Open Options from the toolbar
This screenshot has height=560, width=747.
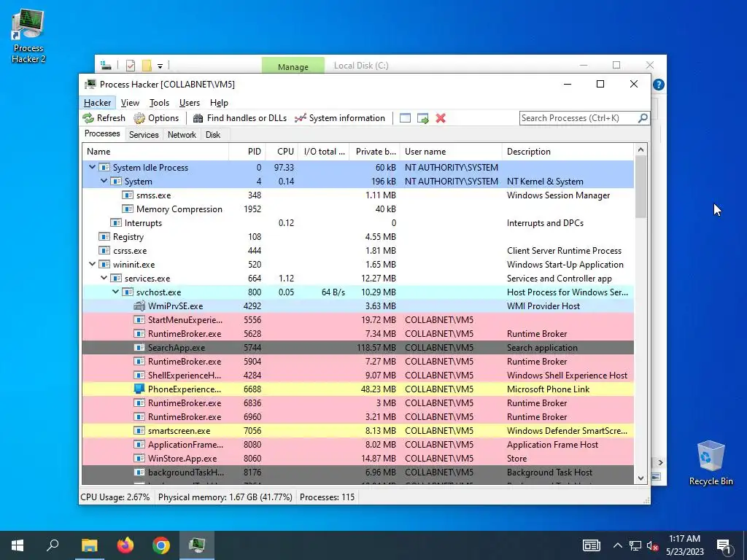[156, 118]
